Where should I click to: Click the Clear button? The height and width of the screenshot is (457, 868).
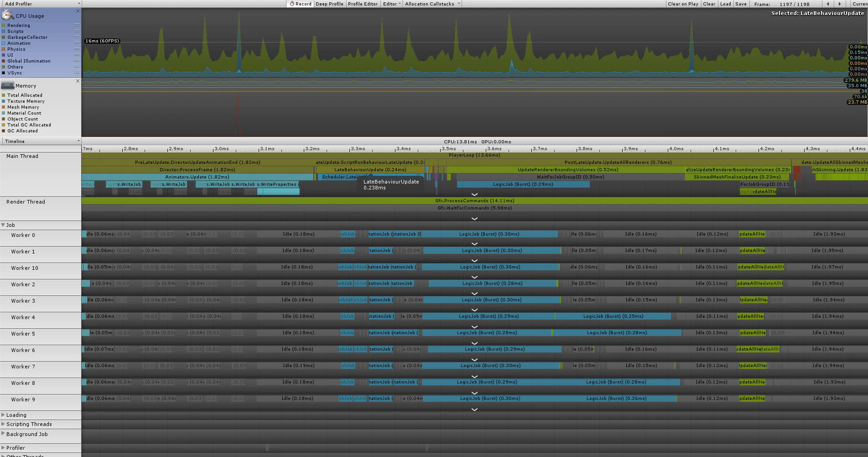click(709, 4)
